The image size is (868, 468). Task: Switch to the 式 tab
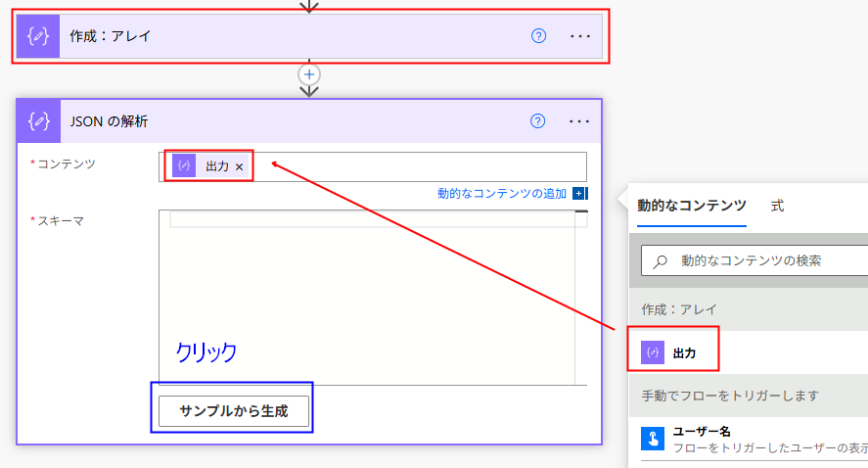coord(777,206)
